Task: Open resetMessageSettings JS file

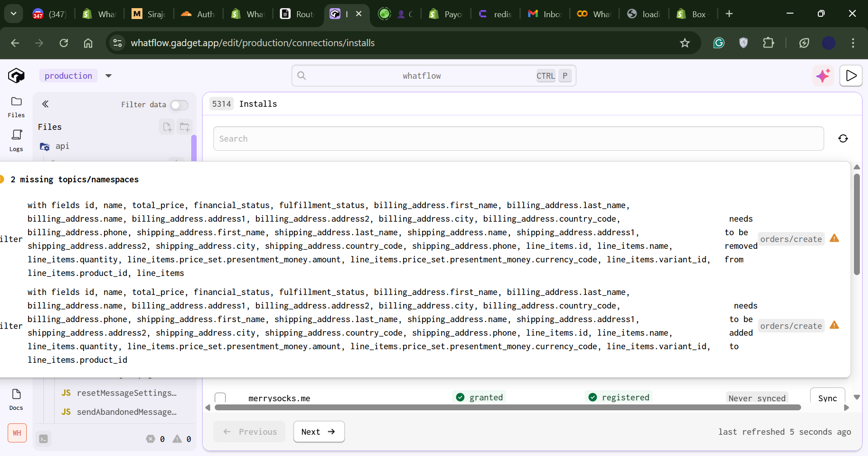Action: click(119, 393)
